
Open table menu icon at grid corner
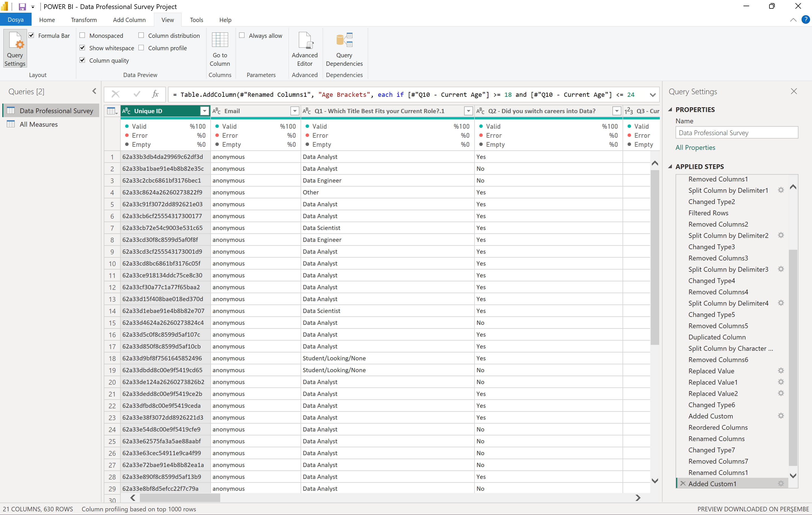click(x=112, y=111)
